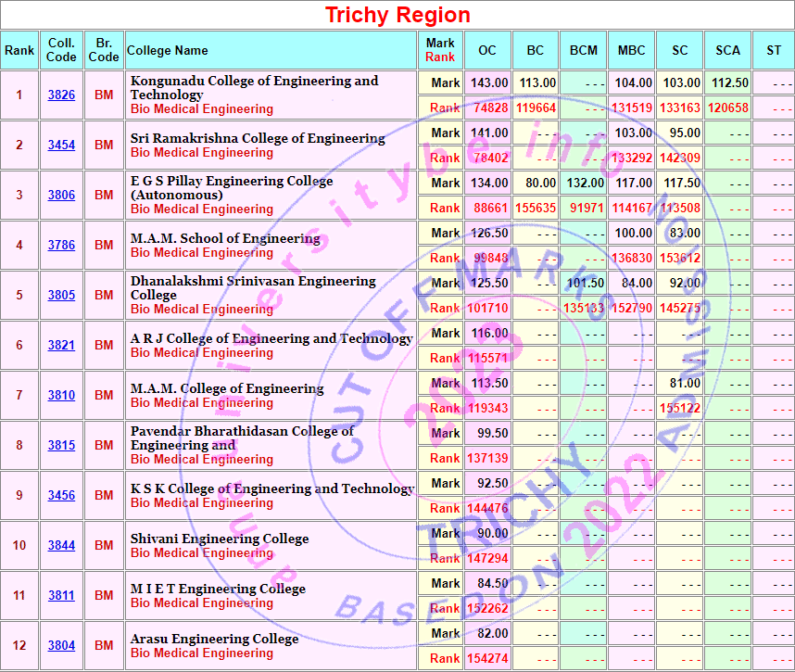Viewport: 795px width, 672px height.
Task: Open college code 3456 link
Action: coord(61,496)
